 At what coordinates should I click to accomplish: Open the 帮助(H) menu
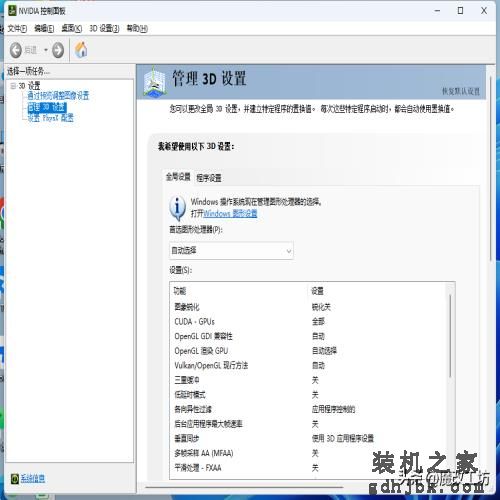coord(137,29)
